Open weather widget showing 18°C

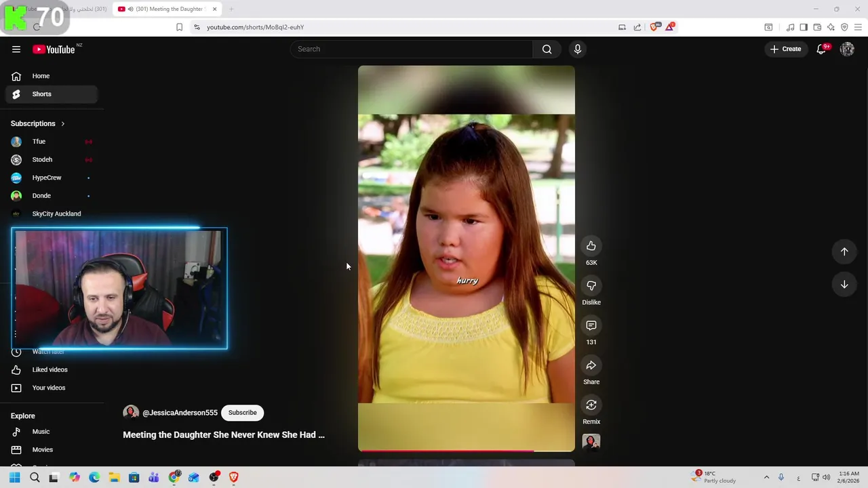(x=713, y=477)
